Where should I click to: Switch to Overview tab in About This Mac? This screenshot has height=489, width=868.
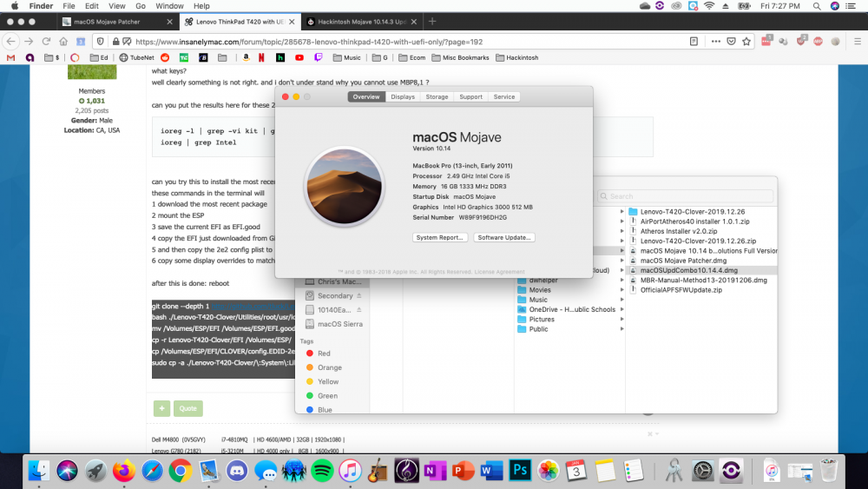click(366, 97)
